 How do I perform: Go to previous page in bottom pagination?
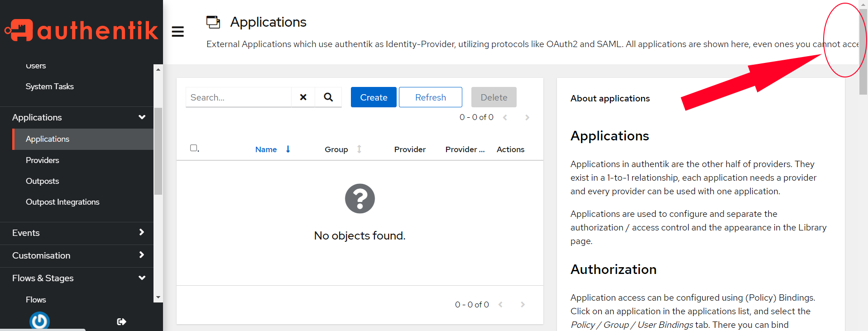[500, 305]
